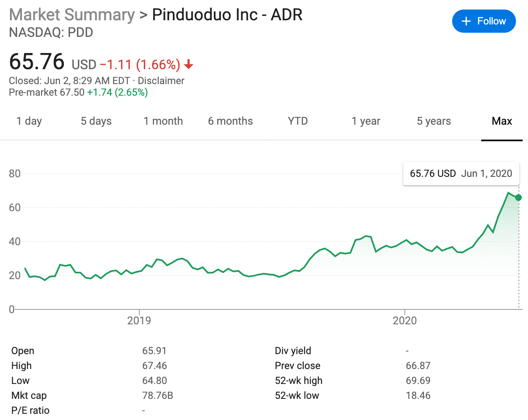
Task: View YTD stock performance
Action: (x=297, y=121)
